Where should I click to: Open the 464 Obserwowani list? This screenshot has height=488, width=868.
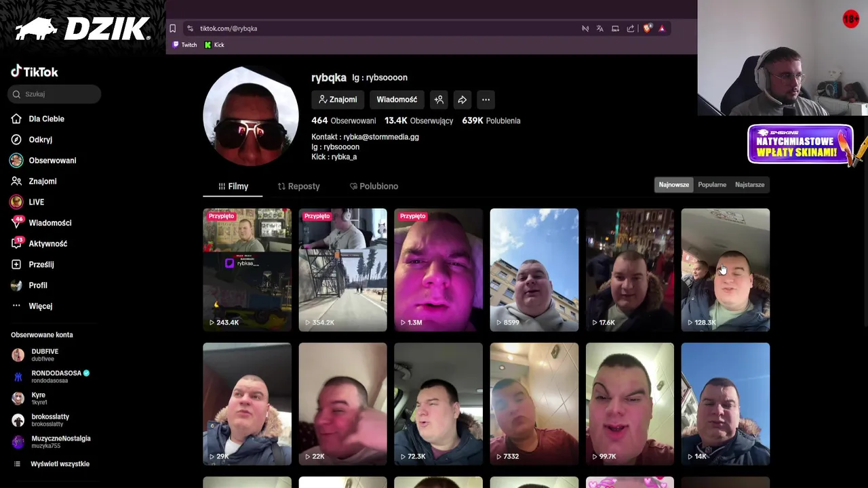coord(343,121)
